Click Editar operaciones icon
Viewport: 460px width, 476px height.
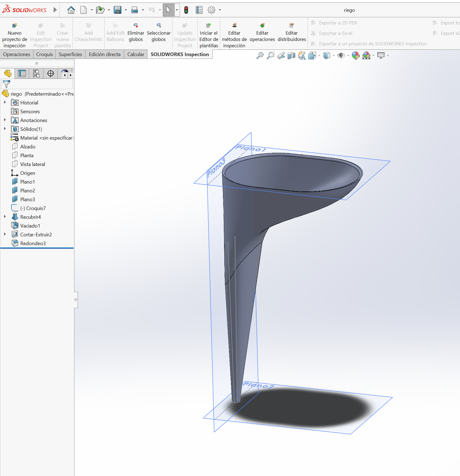[262, 32]
